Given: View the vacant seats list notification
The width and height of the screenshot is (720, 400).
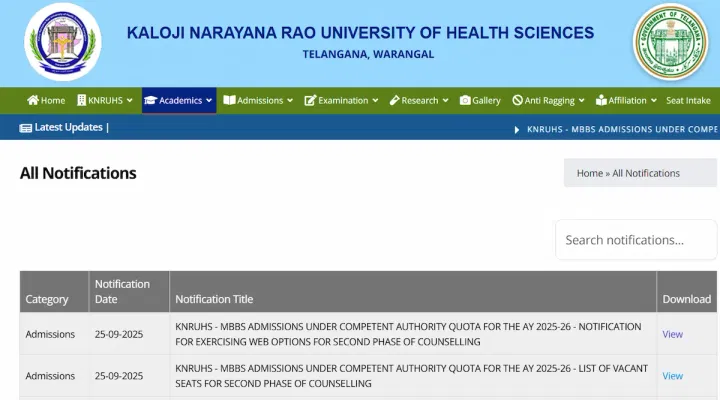Looking at the screenshot, I should (x=672, y=376).
